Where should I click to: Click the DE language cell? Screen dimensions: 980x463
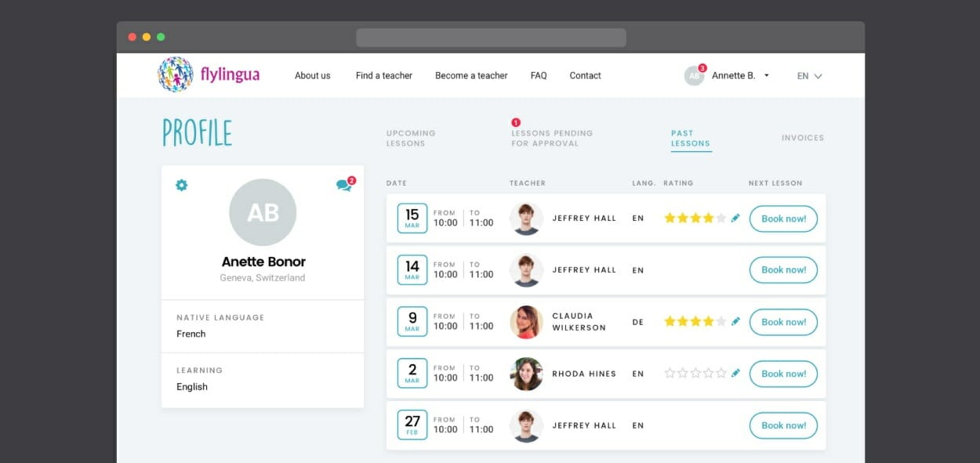638,322
